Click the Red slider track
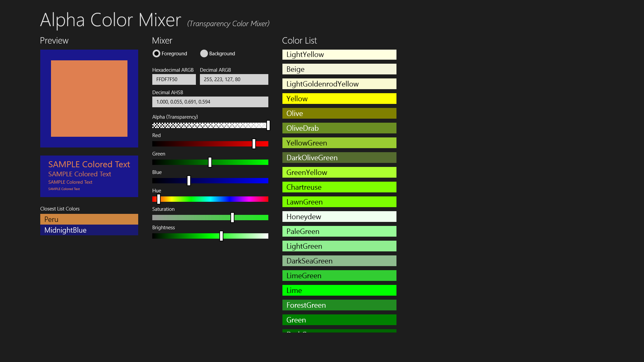The width and height of the screenshot is (644, 362). (201, 144)
